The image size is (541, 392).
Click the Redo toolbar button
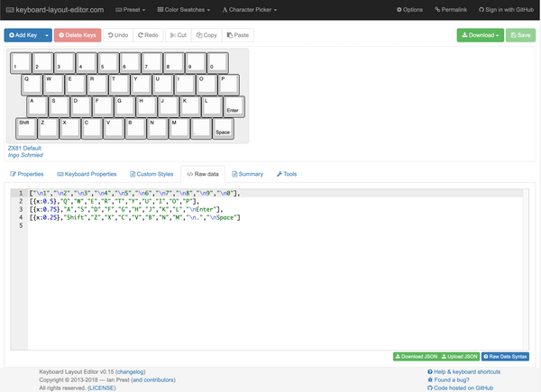point(148,35)
